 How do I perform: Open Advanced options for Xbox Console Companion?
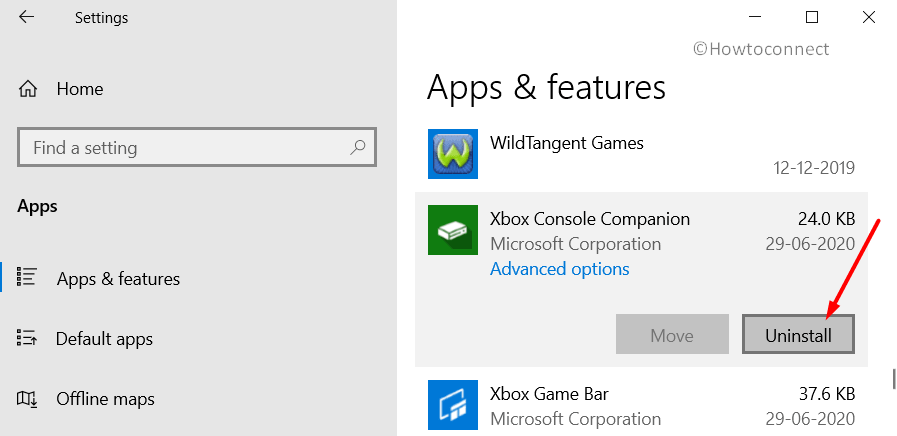click(x=559, y=269)
